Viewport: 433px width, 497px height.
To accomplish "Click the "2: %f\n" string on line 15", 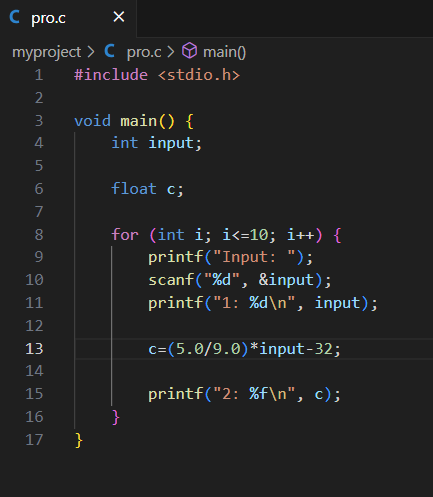I will pyautogui.click(x=254, y=394).
